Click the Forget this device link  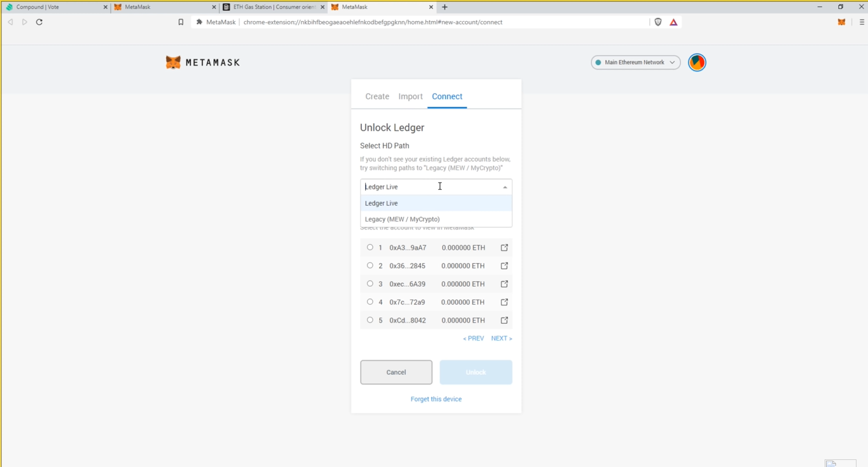pyautogui.click(x=436, y=399)
